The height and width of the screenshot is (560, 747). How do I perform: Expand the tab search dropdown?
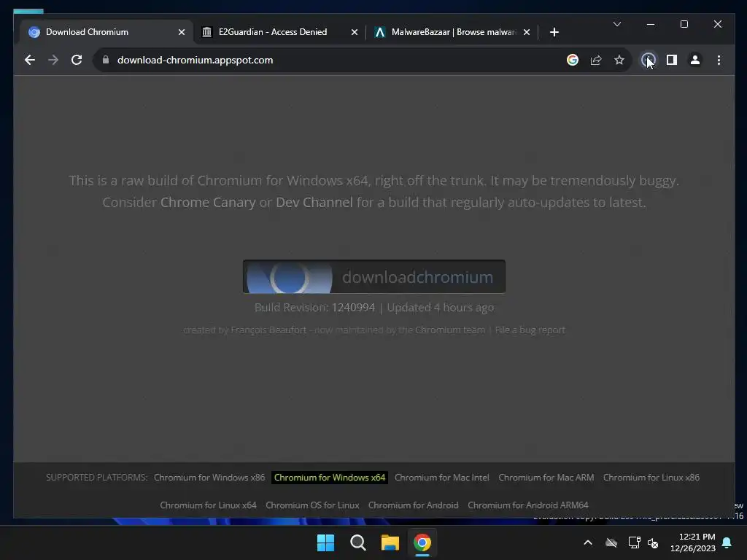pos(617,24)
